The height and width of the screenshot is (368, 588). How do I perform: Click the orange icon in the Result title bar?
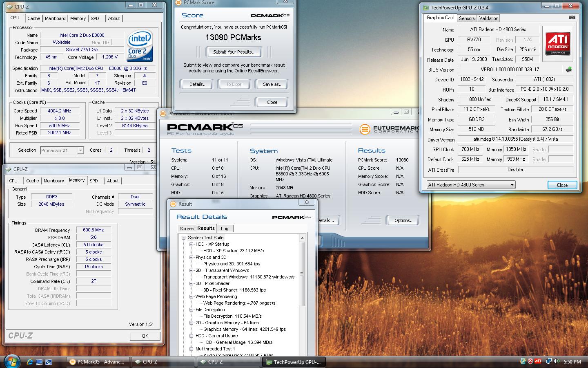click(173, 204)
